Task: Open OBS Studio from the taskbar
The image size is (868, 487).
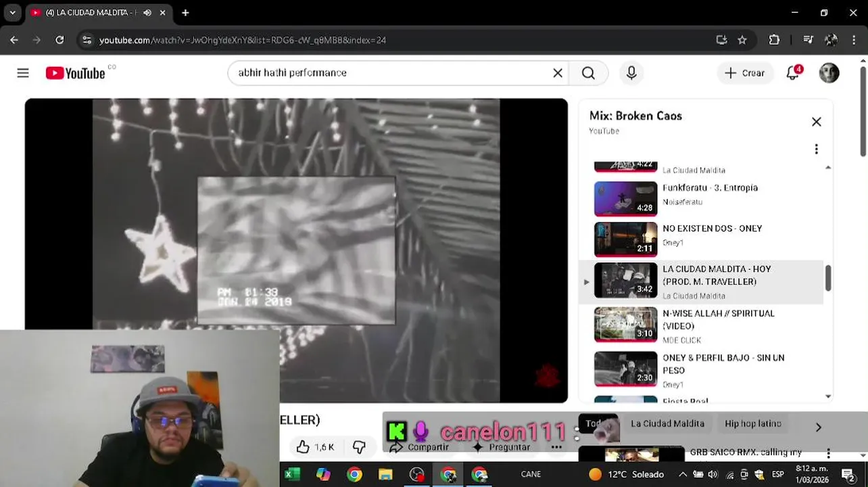Action: click(416, 474)
